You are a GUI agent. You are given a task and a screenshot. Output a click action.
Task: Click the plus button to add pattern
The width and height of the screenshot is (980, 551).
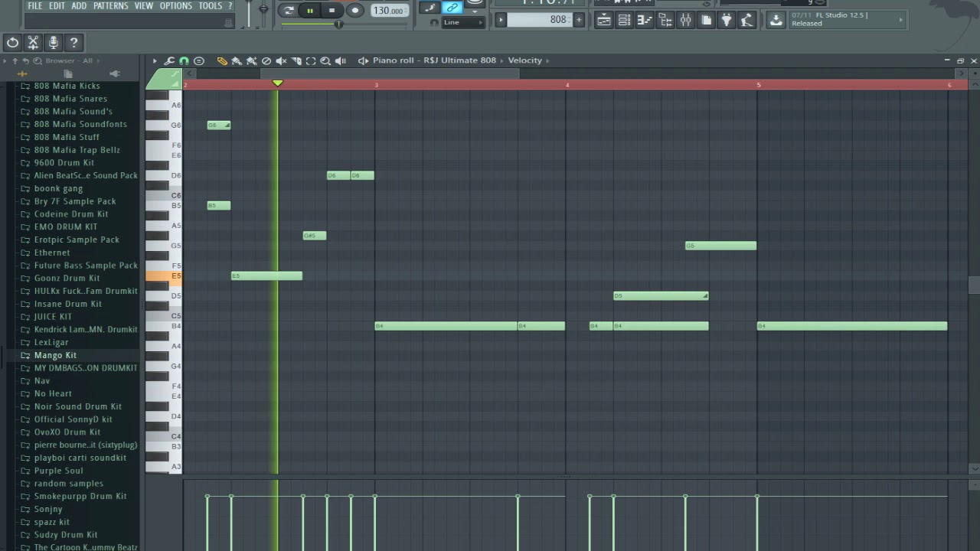pyautogui.click(x=578, y=20)
